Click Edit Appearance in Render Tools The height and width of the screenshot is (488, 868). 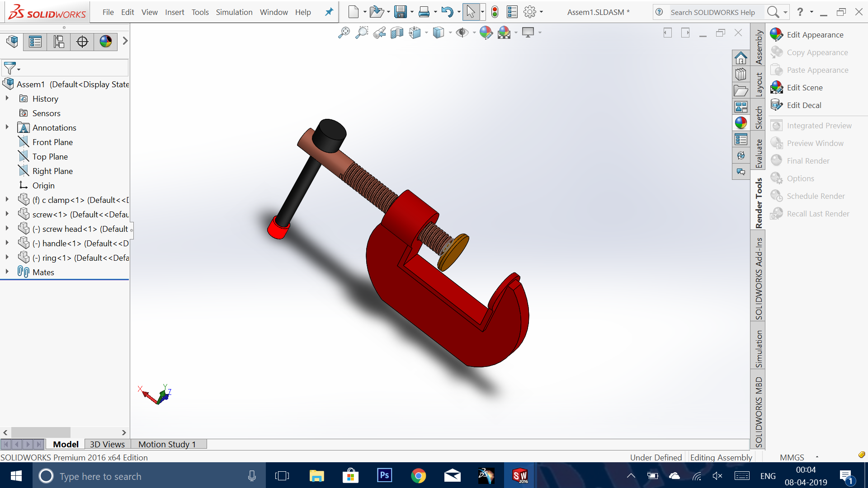815,35
